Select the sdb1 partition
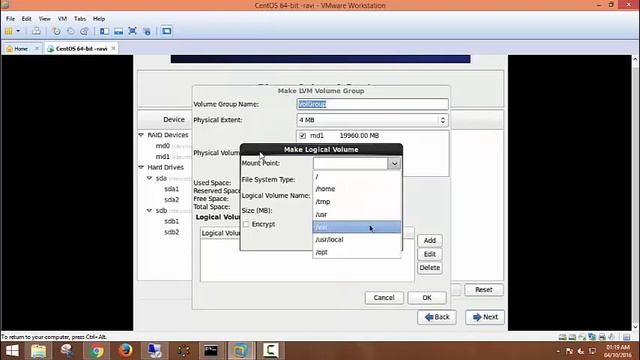 (171, 221)
